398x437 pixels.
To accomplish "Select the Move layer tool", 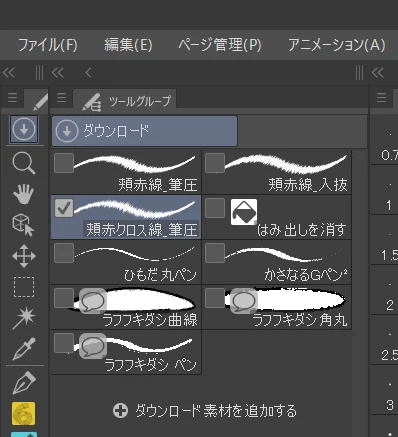I will click(24, 256).
